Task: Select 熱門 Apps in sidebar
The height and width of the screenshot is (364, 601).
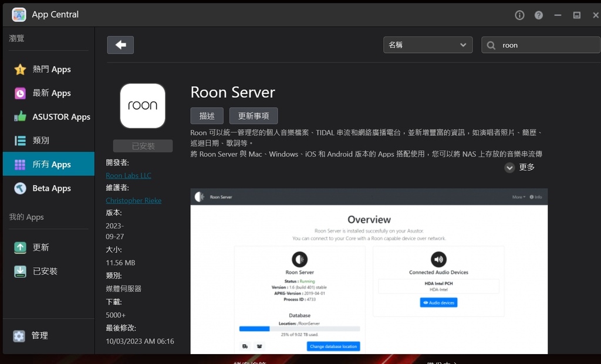Action: click(49, 69)
